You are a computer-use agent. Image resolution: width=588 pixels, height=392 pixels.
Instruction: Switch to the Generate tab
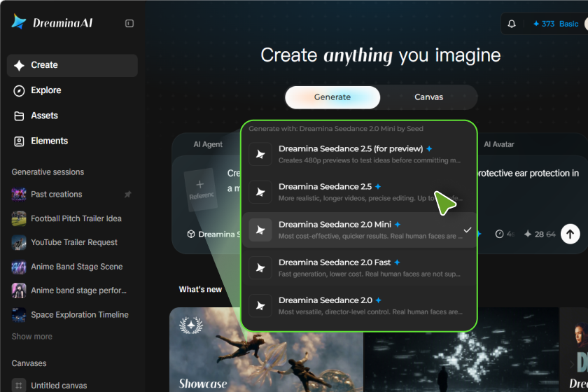pos(332,97)
